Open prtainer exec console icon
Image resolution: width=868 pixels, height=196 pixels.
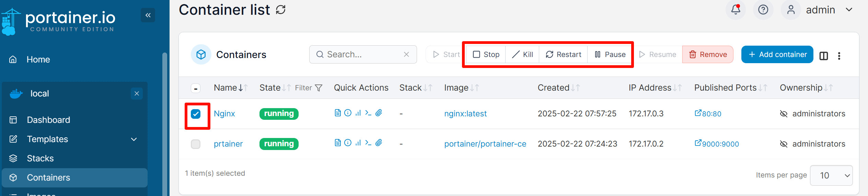(368, 143)
